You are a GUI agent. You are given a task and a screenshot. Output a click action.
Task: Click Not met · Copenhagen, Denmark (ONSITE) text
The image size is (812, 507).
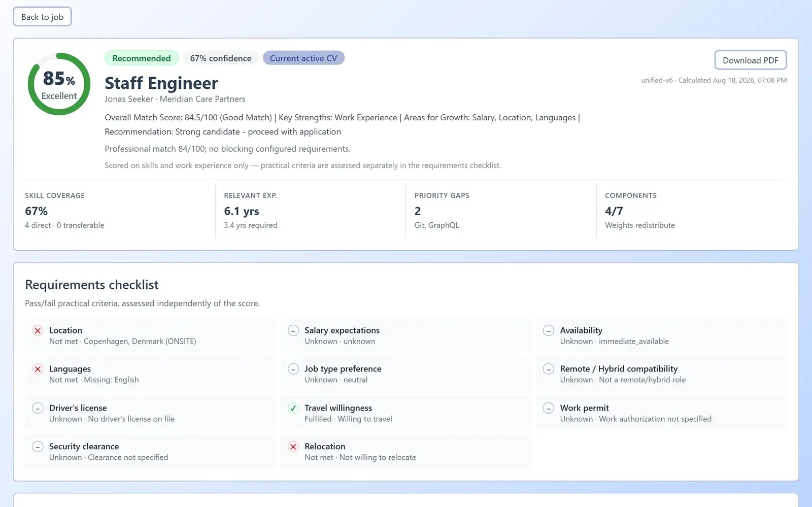(123, 342)
